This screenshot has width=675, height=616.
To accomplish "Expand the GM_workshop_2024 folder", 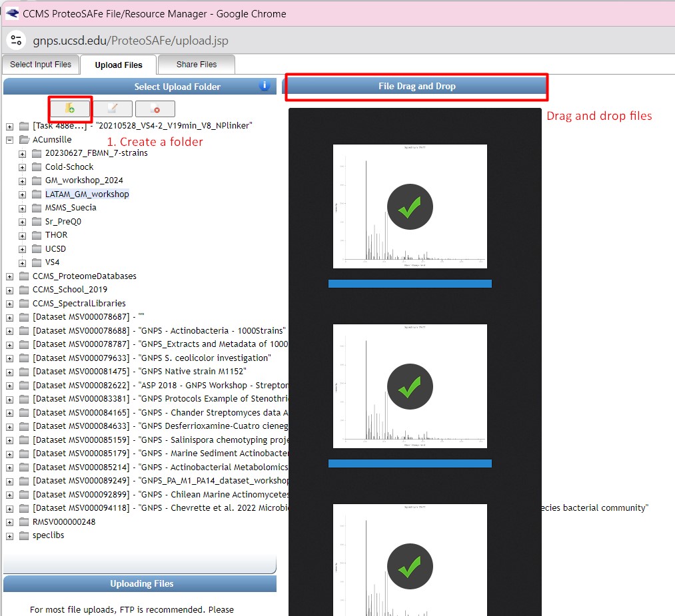I will click(22, 180).
